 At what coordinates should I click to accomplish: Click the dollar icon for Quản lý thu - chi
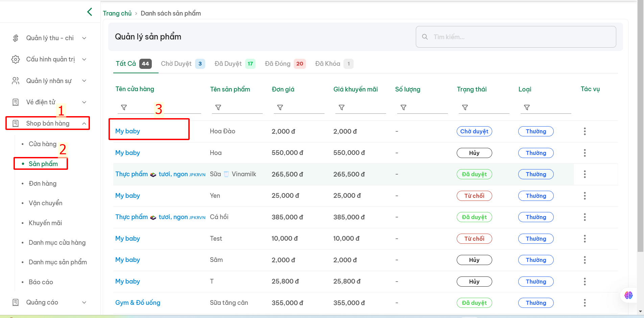pyautogui.click(x=16, y=38)
